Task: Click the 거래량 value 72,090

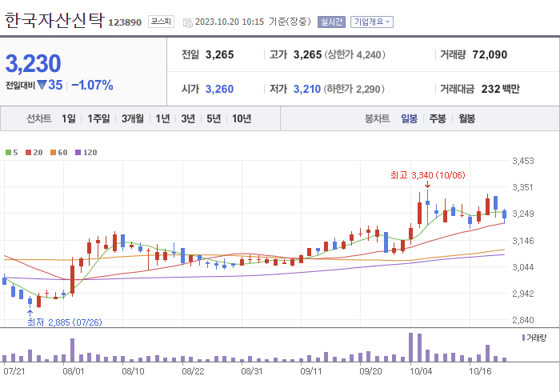Action: click(490, 54)
